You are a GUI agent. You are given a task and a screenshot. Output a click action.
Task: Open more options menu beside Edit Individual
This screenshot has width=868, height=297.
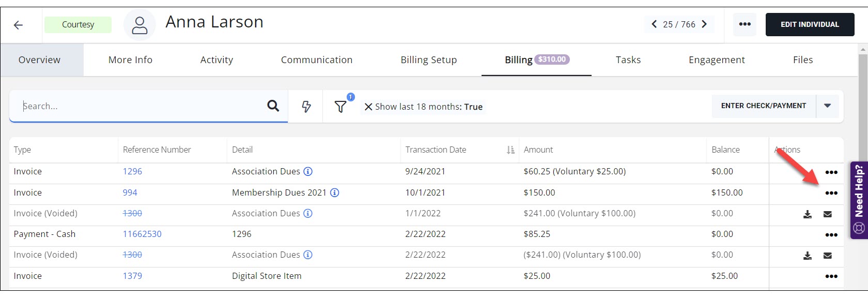(x=745, y=24)
